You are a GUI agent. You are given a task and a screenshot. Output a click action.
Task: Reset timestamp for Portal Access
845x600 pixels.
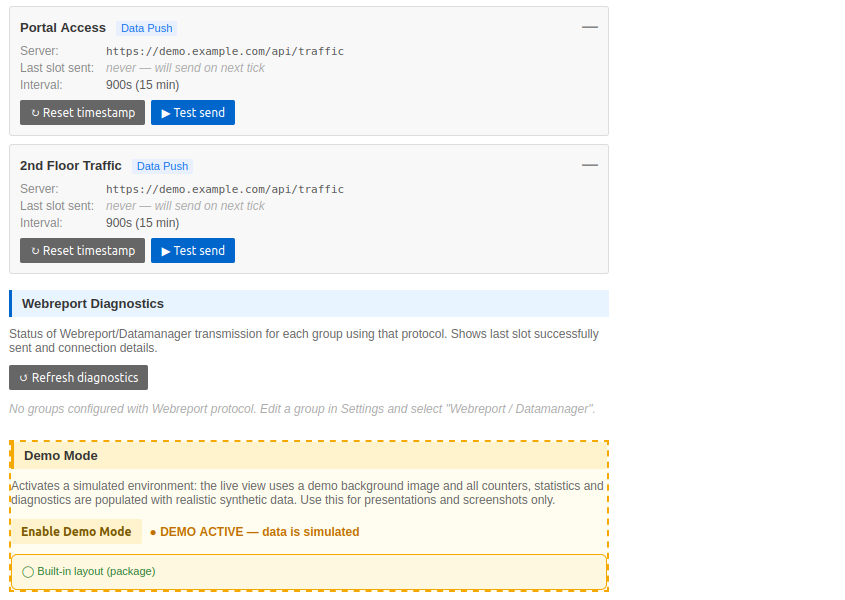click(82, 113)
